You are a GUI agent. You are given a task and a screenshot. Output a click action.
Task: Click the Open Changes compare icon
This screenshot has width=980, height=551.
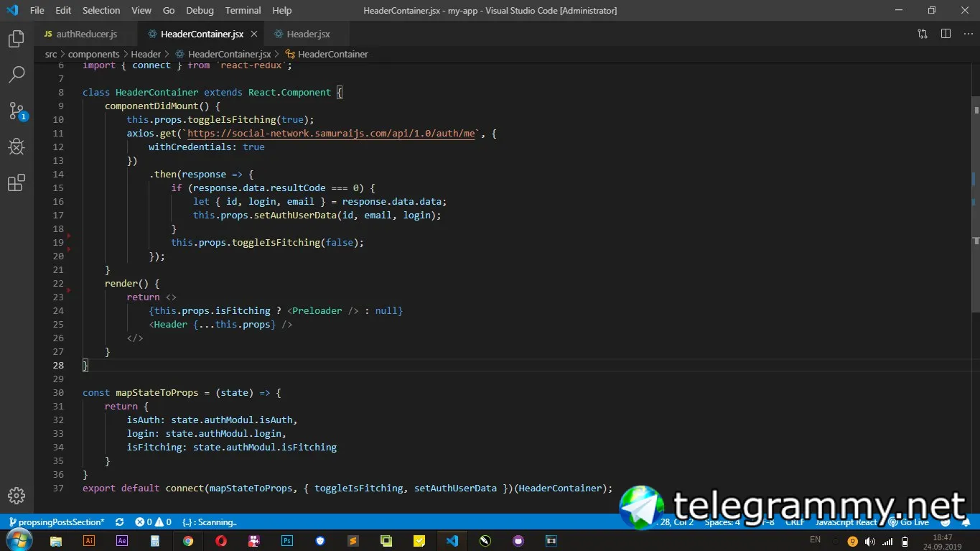(x=923, y=34)
